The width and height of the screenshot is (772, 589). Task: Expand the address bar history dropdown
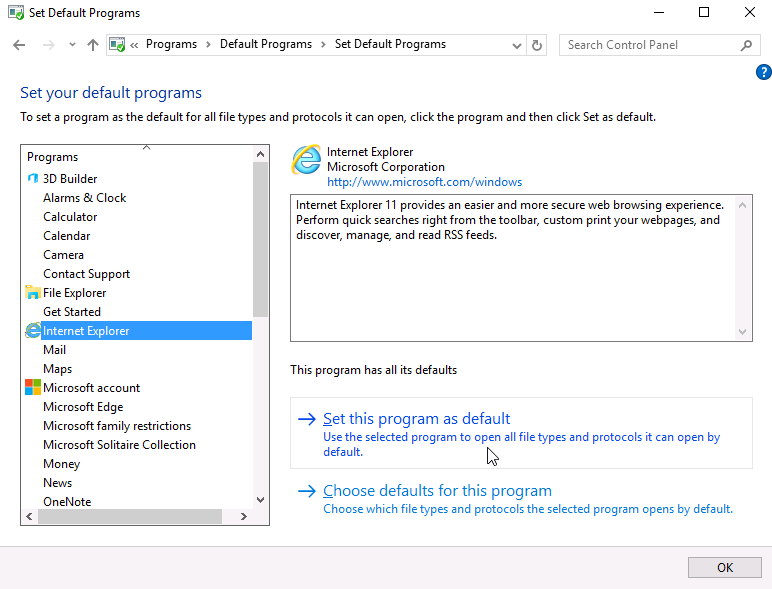(516, 46)
